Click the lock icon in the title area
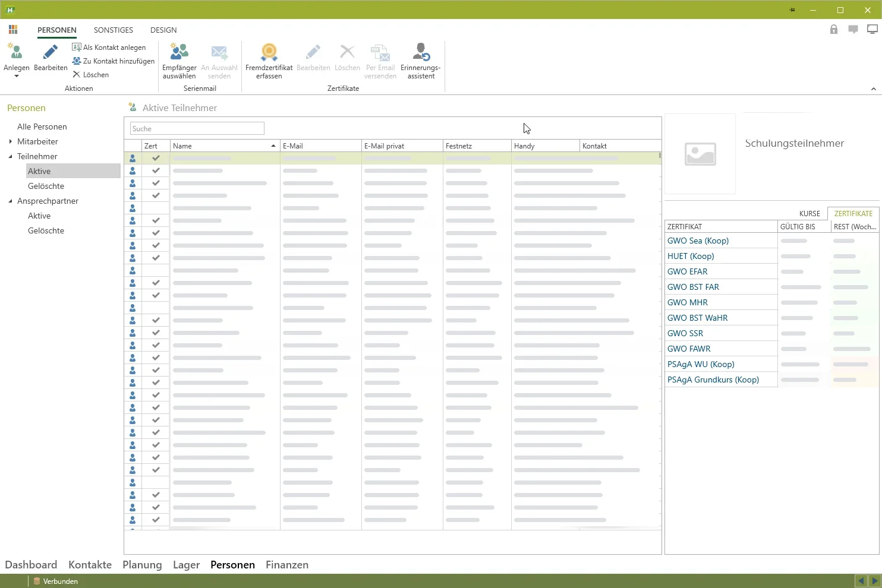 pos(834,29)
